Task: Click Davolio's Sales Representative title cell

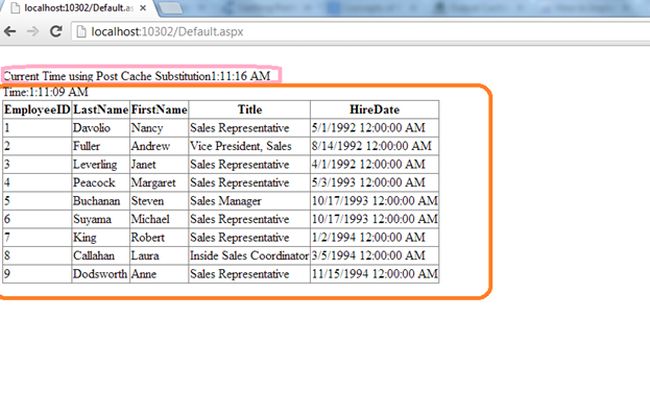Action: (x=250, y=128)
